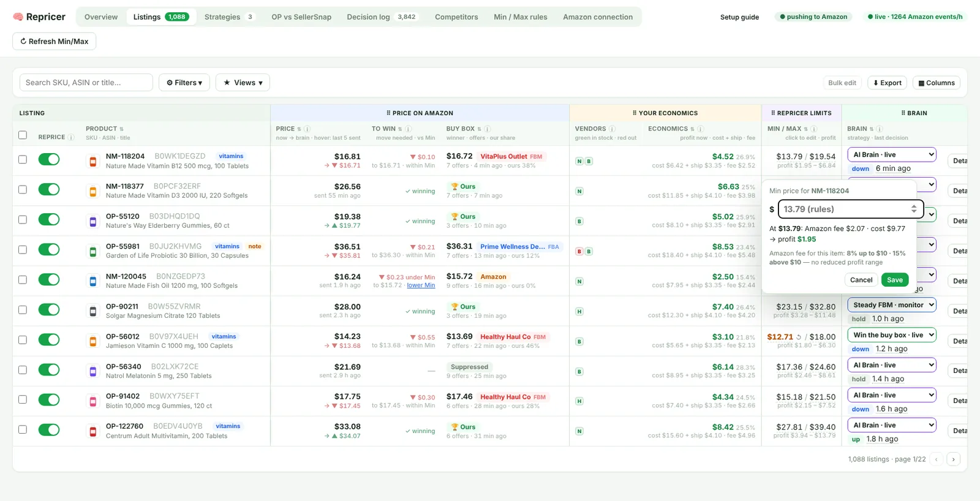Screen dimensions: 980x501
Task: Click the H vendor badge for OP-90211
Action: click(x=579, y=312)
